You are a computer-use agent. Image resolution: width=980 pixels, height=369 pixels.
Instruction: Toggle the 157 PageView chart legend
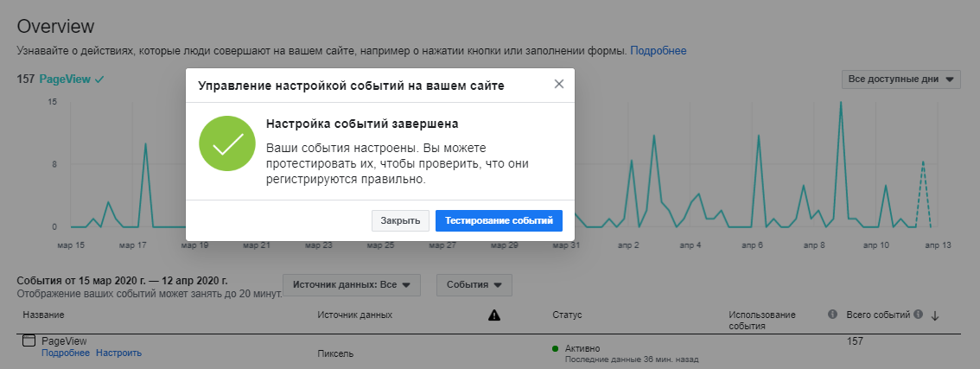click(x=60, y=79)
